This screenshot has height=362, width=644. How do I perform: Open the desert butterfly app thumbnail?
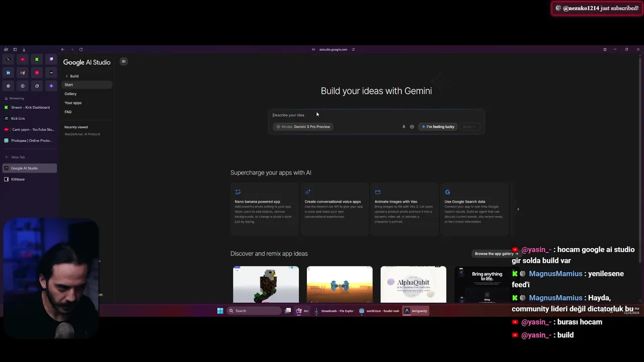coord(340,285)
